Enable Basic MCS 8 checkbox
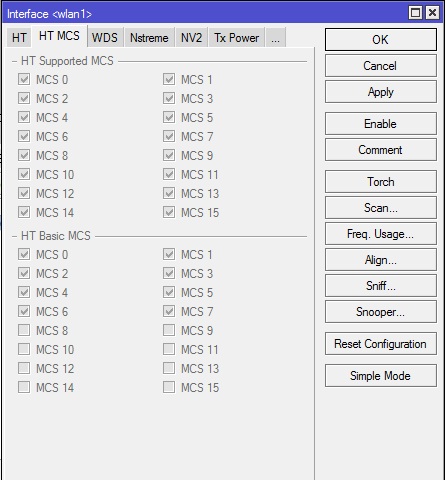Viewport: 445px width, 480px height. pos(24,330)
